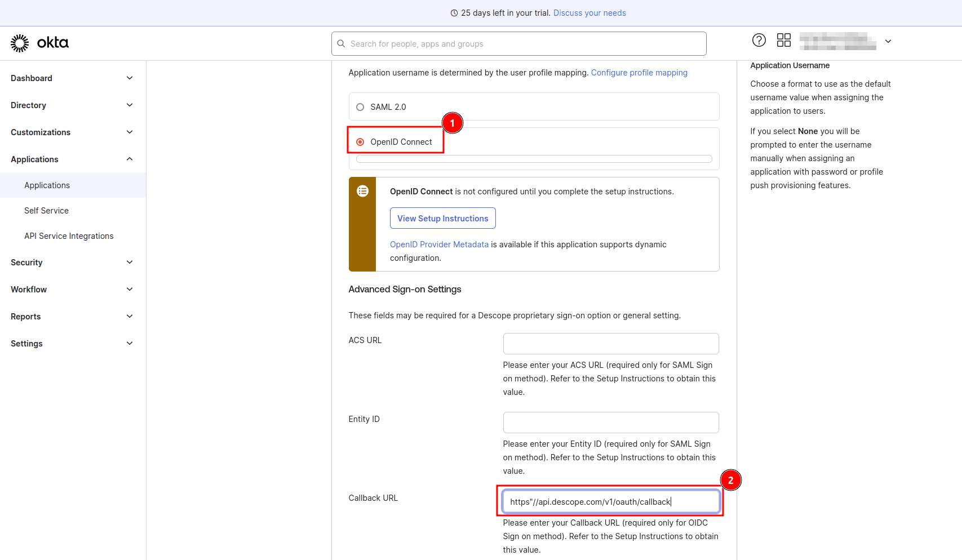Click the ACS URL input field
Screen dimensions: 962x560
click(x=610, y=343)
